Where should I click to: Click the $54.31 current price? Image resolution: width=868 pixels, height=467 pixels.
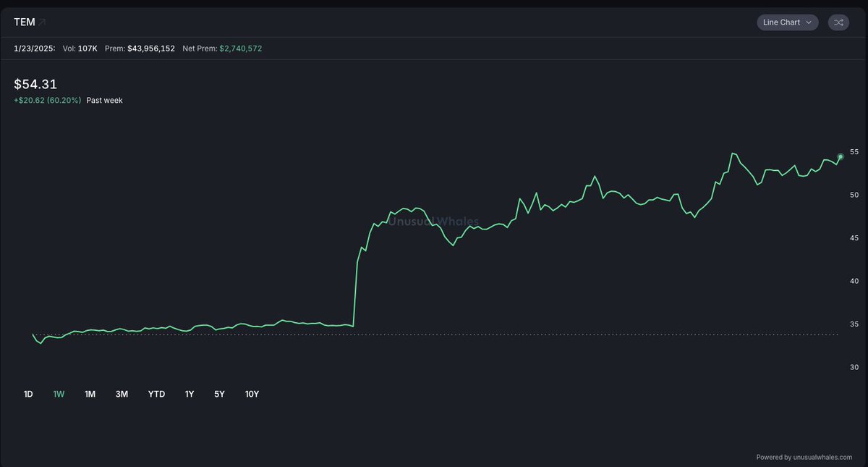[x=35, y=84]
